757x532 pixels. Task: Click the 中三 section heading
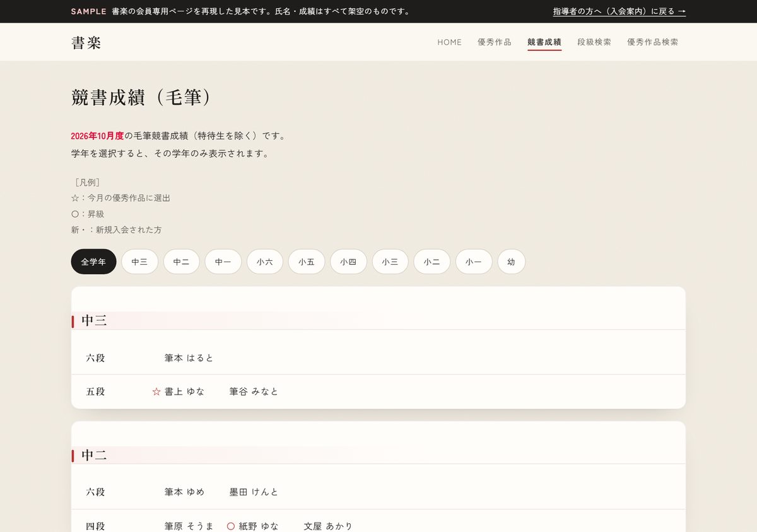coord(94,321)
